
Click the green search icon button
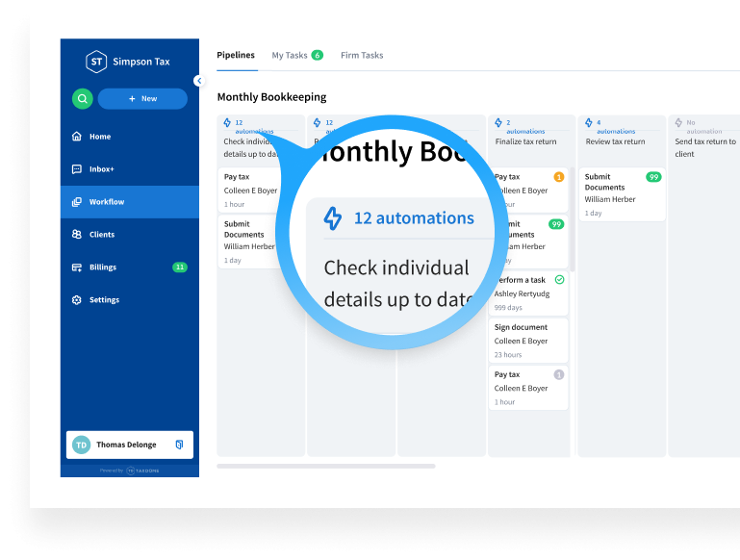tap(82, 98)
